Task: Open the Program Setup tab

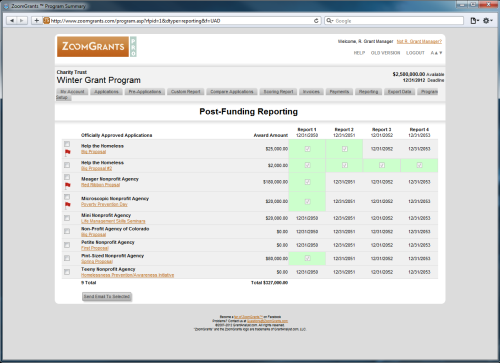Action: (429, 92)
